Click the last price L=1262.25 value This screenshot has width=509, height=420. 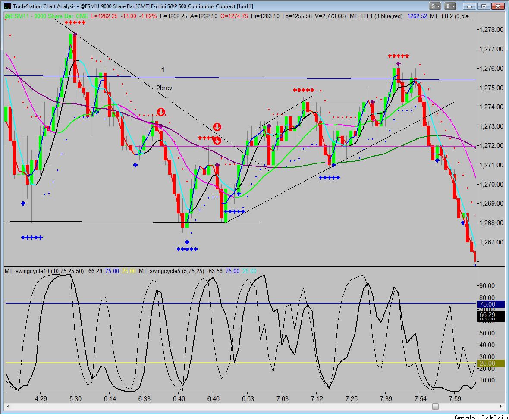coord(104,16)
